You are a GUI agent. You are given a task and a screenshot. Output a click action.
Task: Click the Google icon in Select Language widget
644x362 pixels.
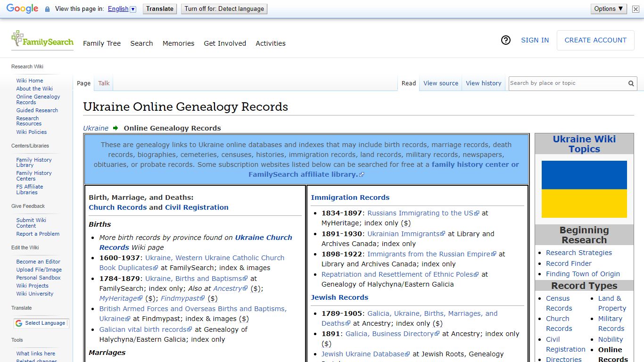tap(19, 323)
